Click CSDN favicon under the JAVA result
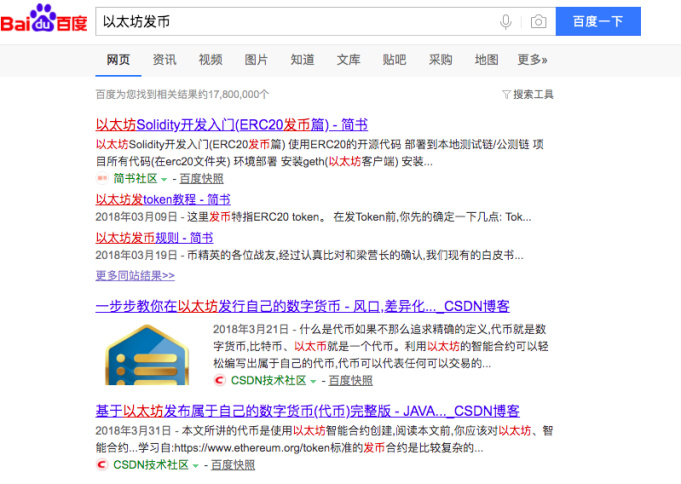Image resolution: width=681 pixels, height=484 pixels. coord(102,464)
